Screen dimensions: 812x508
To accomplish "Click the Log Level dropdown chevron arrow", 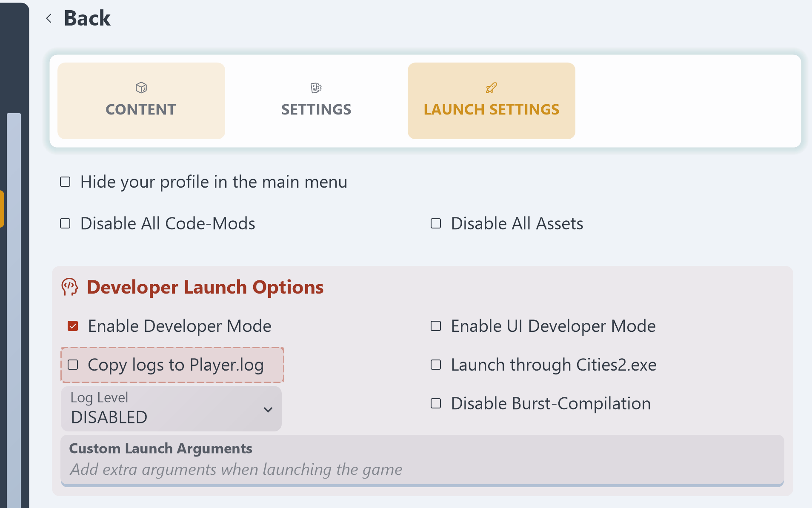I will point(268,410).
